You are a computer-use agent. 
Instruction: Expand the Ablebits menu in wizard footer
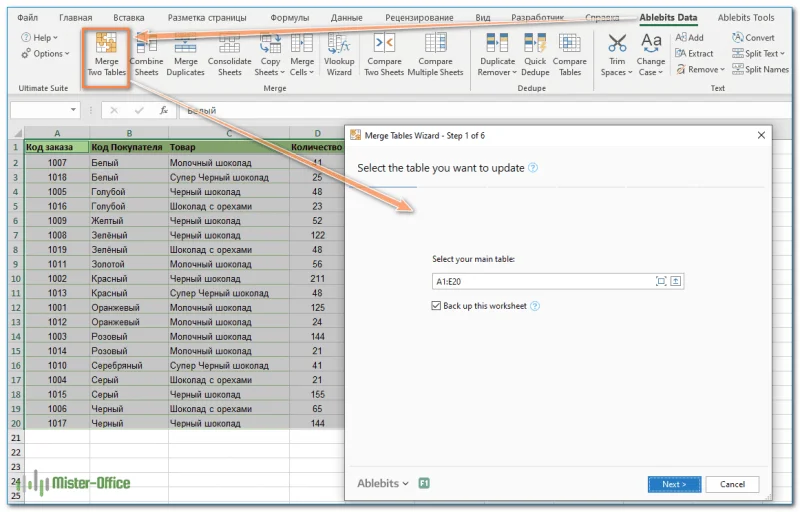click(x=383, y=484)
